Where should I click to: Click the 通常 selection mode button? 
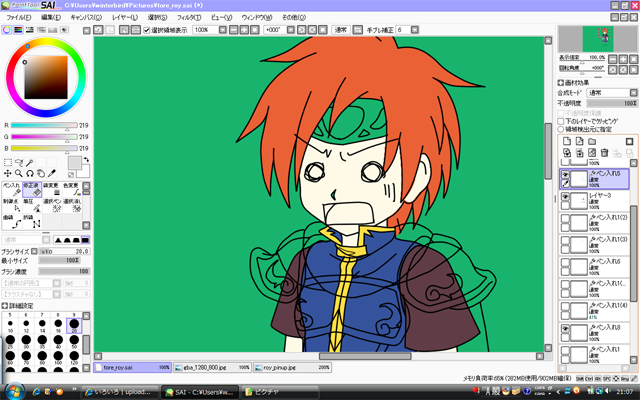[341, 30]
